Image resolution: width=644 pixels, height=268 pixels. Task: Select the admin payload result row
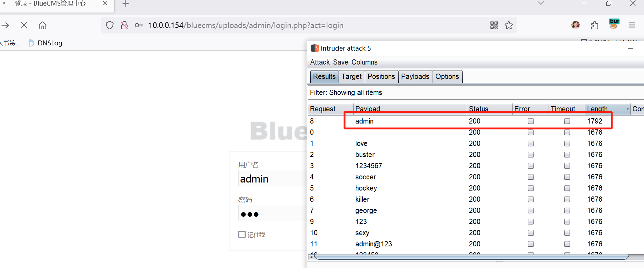476,121
